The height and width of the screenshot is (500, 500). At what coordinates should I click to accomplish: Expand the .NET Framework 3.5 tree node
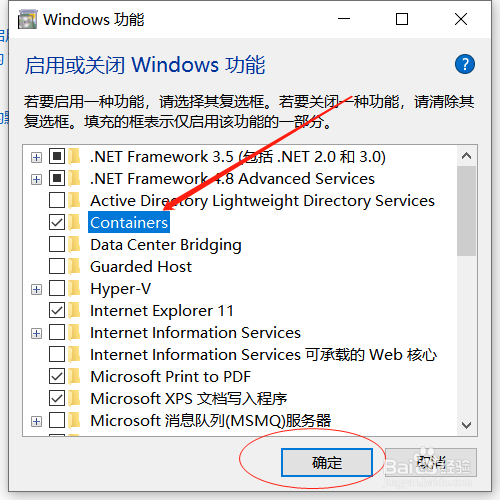[x=36, y=157]
